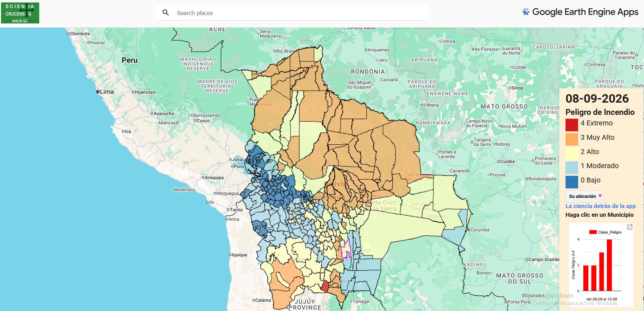Click the date text 08-09-2026
This screenshot has height=311, width=644.
point(597,99)
